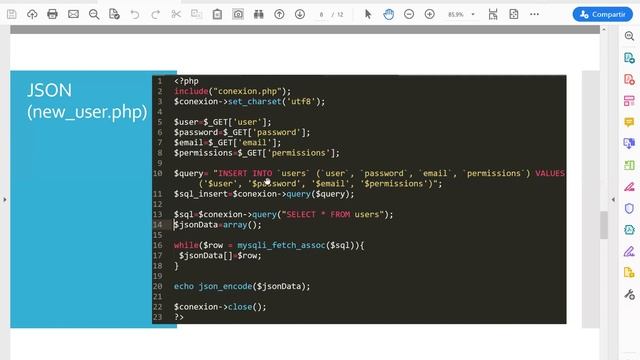Viewport: 640px width, 360px height.
Task: Click the vertical scrollbar thumb
Action: (x=604, y=225)
